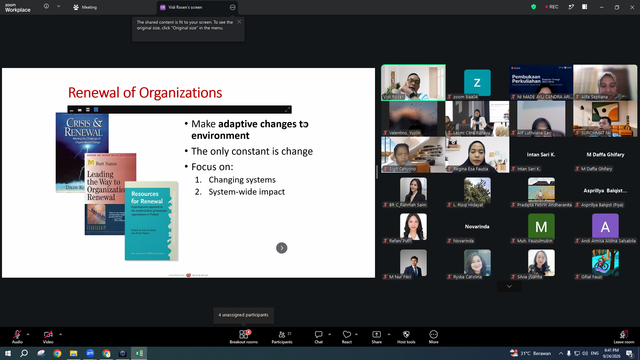Click the REC recording indicator
This screenshot has width=640, height=360.
(552, 7)
